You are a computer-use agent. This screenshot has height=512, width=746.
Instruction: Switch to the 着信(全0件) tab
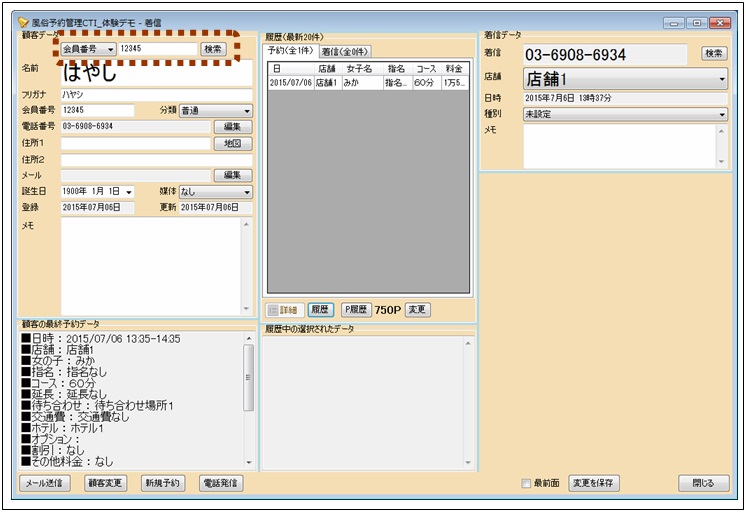point(344,51)
